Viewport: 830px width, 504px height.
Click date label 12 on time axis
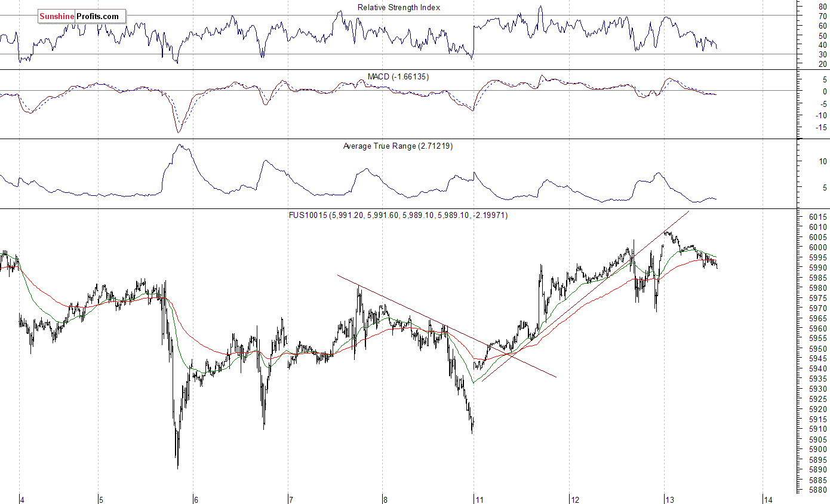574,499
